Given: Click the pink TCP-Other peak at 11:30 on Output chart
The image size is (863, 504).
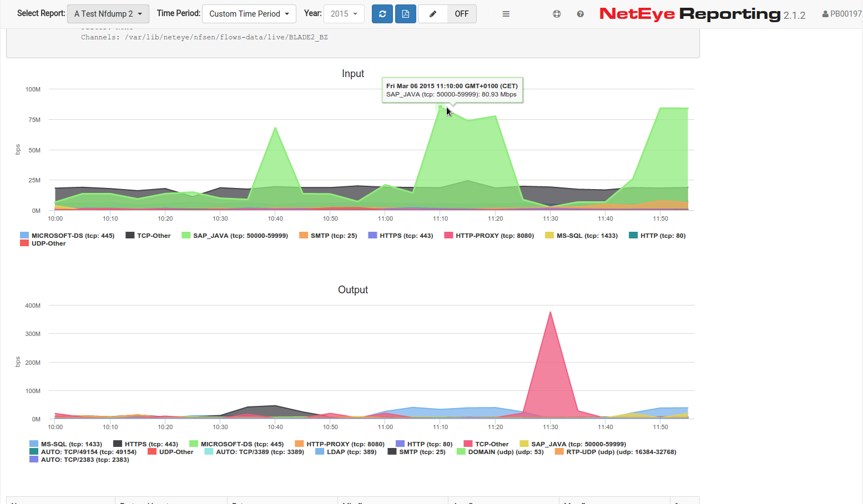Looking at the screenshot, I should tap(551, 313).
